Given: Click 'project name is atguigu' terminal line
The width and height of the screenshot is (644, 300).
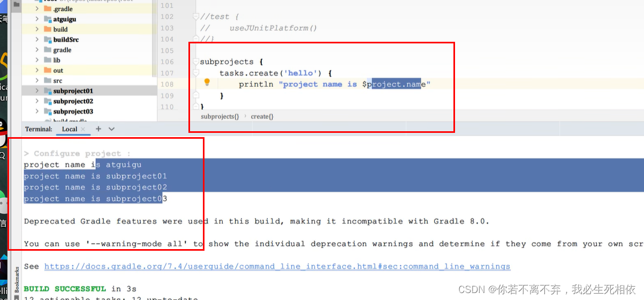Looking at the screenshot, I should pos(83,164).
